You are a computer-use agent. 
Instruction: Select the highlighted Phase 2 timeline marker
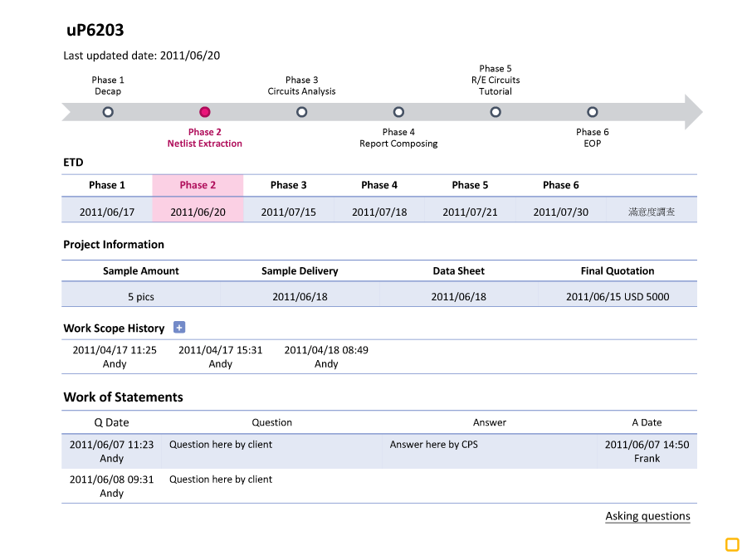(x=205, y=112)
